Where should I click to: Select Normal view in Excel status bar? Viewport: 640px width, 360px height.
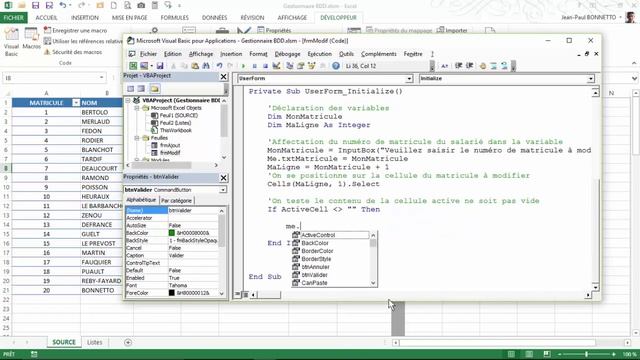tap(511, 354)
